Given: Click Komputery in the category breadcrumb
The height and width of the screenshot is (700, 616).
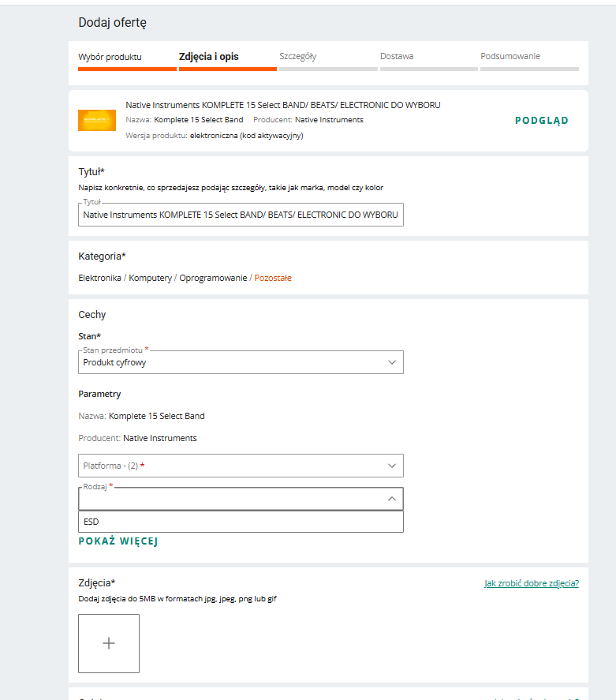Looking at the screenshot, I should pos(151,278).
